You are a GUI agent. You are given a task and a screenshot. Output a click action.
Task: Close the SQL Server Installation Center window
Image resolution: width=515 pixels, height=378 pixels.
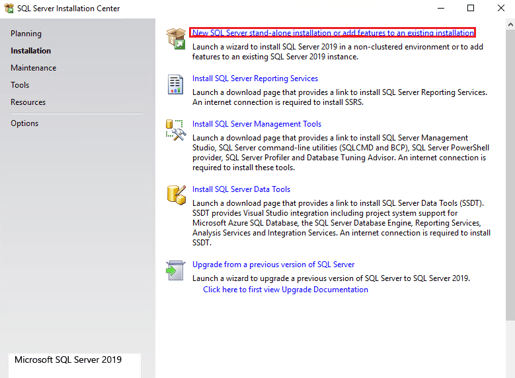501,8
